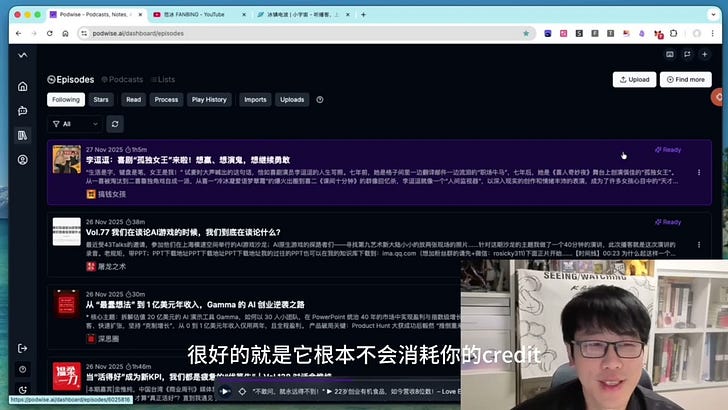
Task: Select the Read filter tab
Action: pos(133,100)
